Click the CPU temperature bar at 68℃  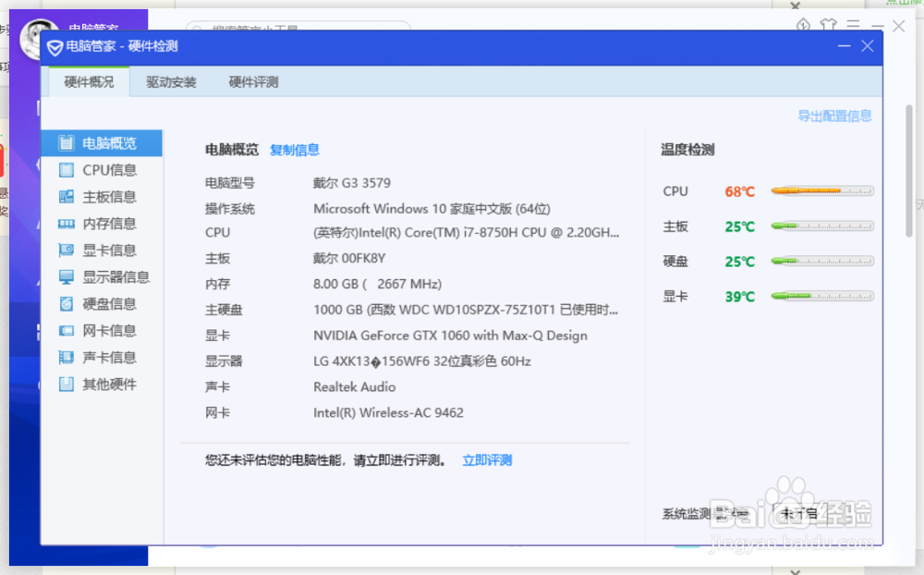tap(822, 191)
